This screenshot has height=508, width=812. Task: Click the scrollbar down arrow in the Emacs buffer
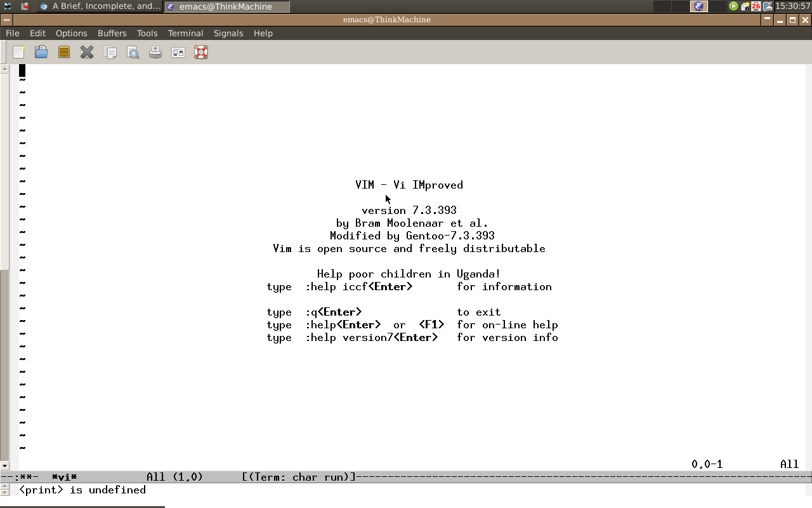pos(4,466)
